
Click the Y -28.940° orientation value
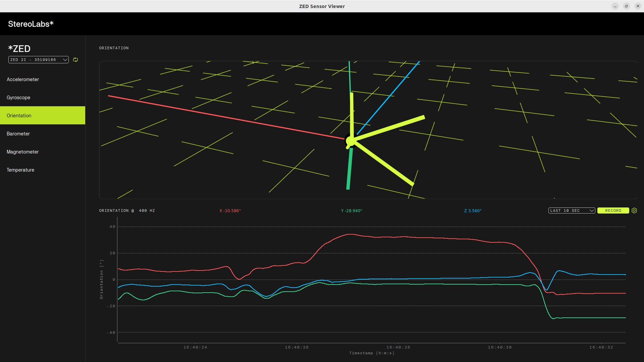352,211
